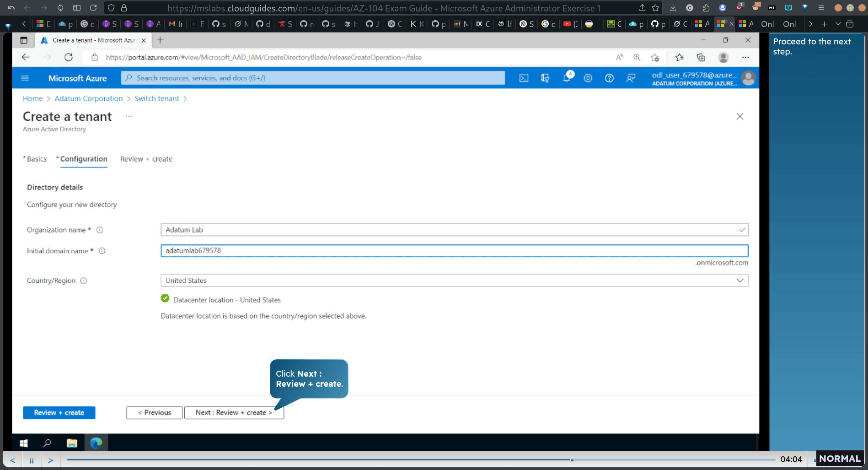Screen dimensions: 868x470
Task: Open Azure feedback icon
Action: tap(631, 78)
